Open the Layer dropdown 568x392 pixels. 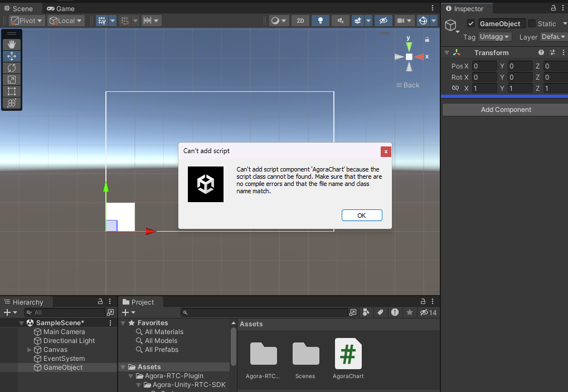pyautogui.click(x=554, y=37)
